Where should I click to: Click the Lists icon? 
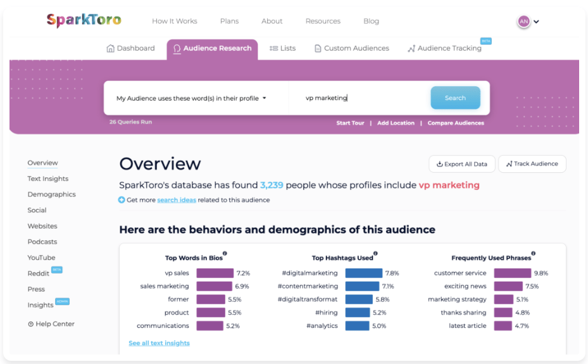coord(274,48)
